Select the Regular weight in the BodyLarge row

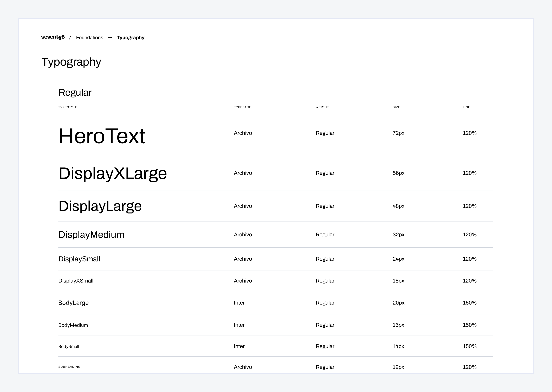(x=324, y=302)
